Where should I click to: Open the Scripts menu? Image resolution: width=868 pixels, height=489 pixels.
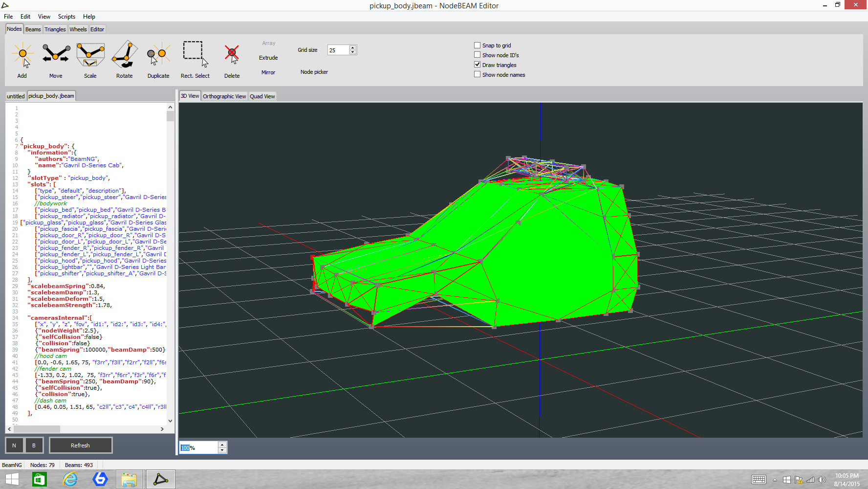[66, 17]
